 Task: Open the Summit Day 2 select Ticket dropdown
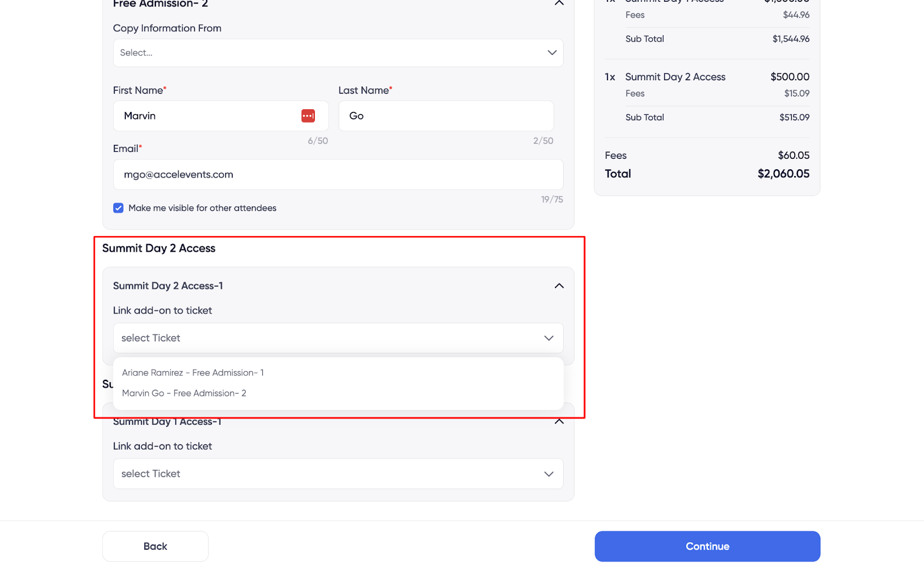pyautogui.click(x=338, y=338)
